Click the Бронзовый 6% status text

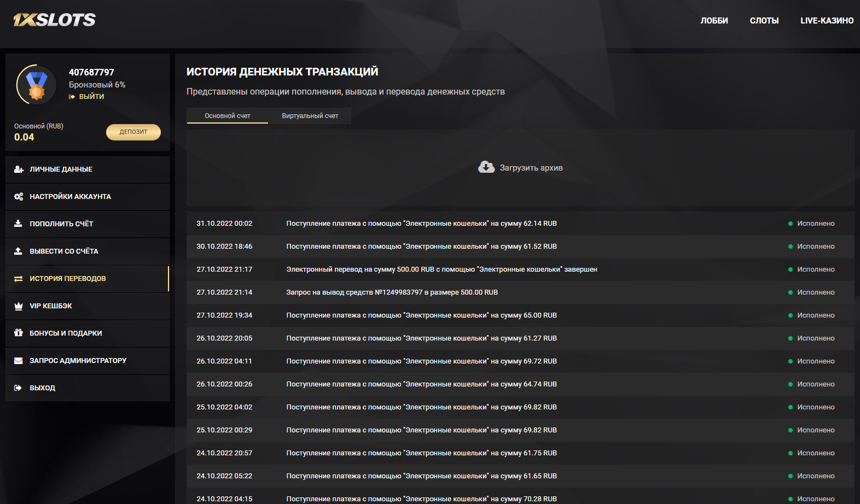[x=97, y=85]
